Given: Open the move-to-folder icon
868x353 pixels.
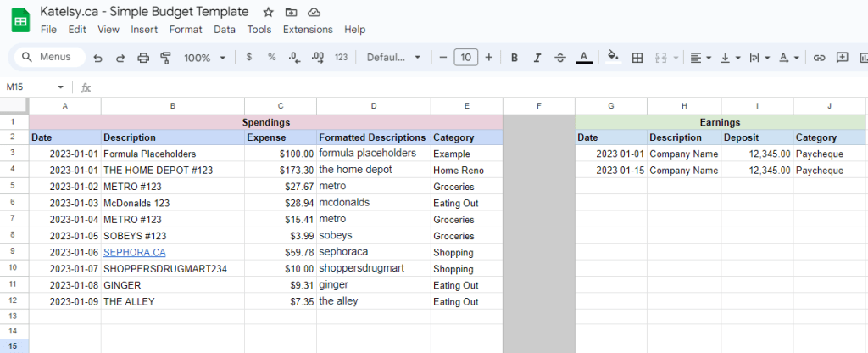Looking at the screenshot, I should (x=292, y=12).
